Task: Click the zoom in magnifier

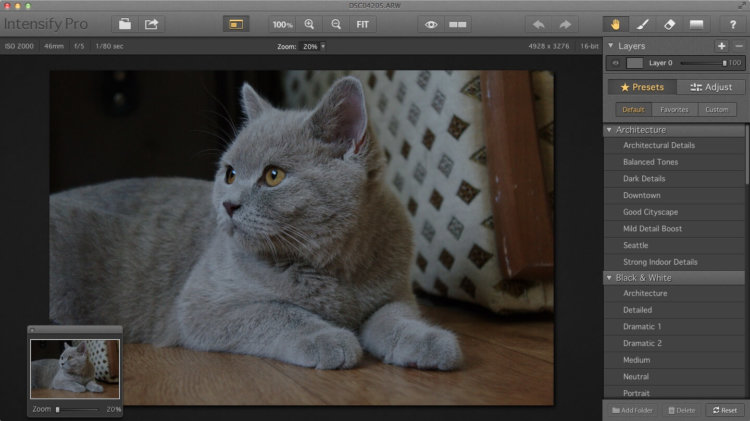Action: tap(309, 24)
